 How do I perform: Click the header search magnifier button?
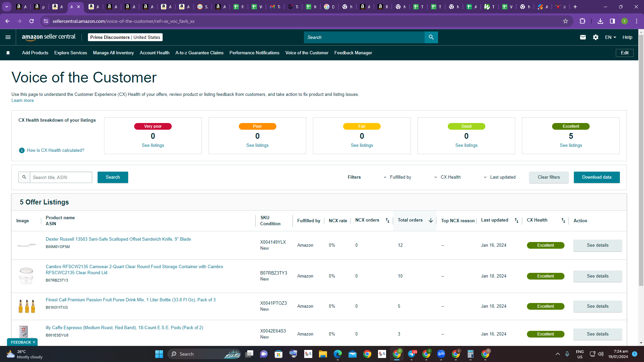pos(431,37)
